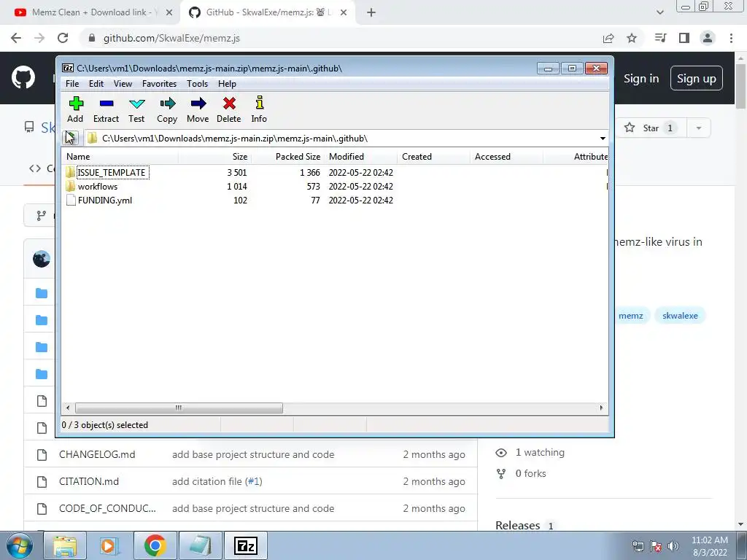Go up one folder level in 7-Zip
Image resolution: width=747 pixels, height=560 pixels.
tap(71, 138)
